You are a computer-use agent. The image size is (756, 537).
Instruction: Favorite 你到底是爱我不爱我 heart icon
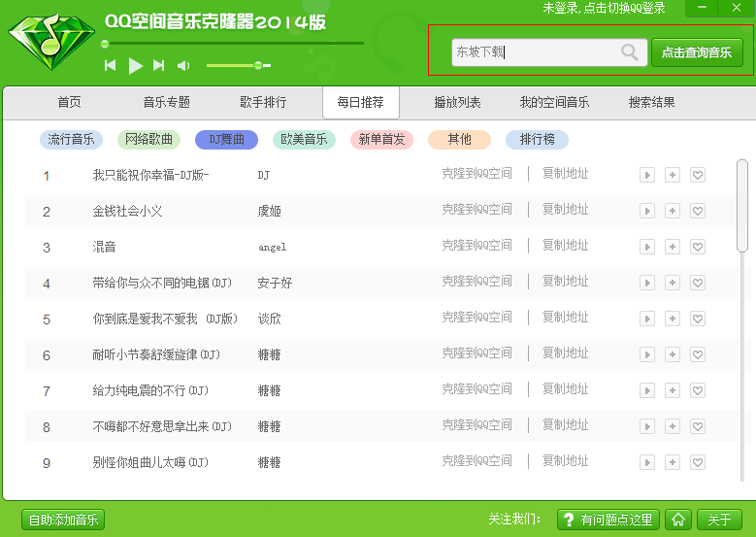[698, 319]
